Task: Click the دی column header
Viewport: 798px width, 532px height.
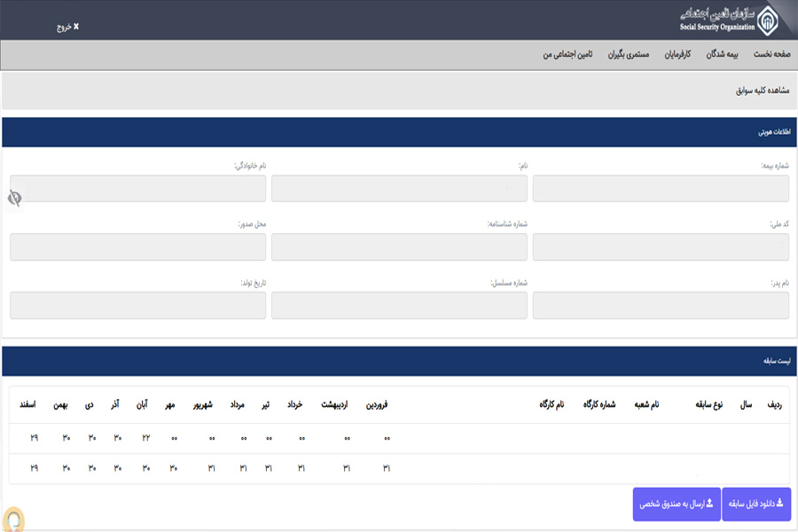Action: point(89,404)
